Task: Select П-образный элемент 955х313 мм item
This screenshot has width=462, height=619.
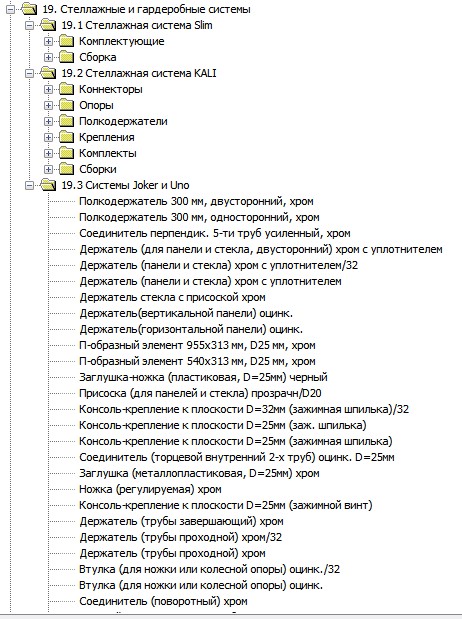Action: [197, 345]
